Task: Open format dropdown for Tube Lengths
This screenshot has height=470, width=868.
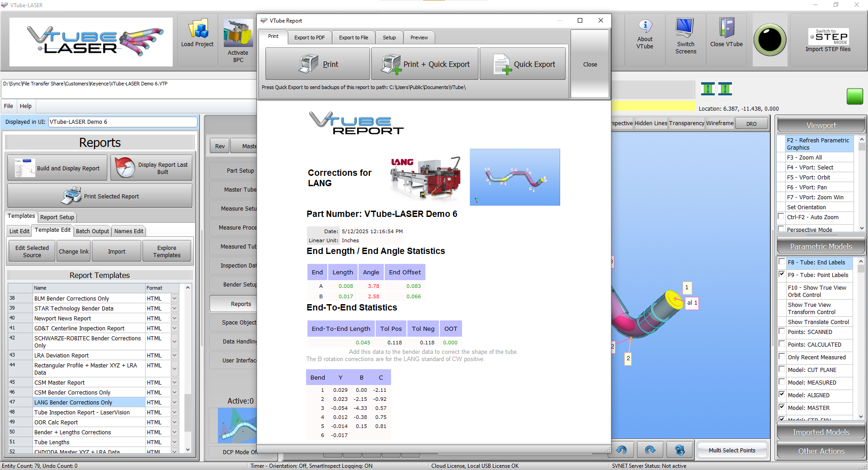Action: 175,442
